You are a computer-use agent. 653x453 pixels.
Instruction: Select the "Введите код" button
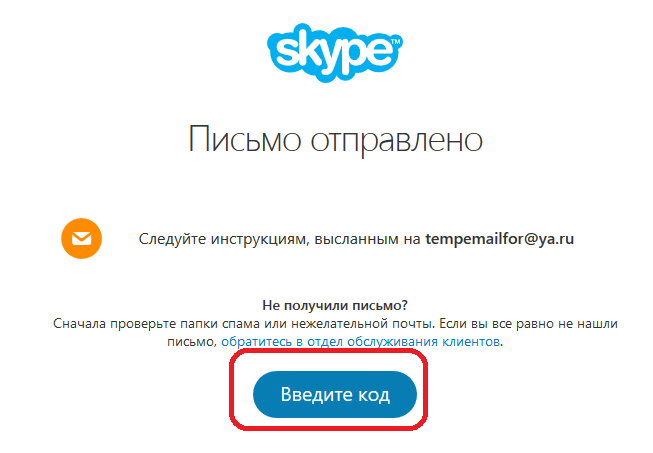pyautogui.click(x=335, y=394)
